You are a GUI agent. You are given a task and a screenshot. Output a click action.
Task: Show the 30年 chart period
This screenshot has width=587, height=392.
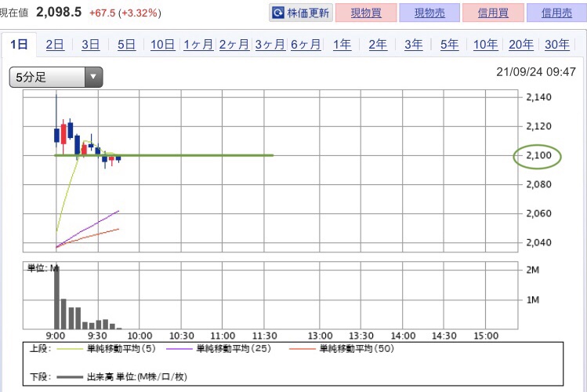tap(556, 45)
